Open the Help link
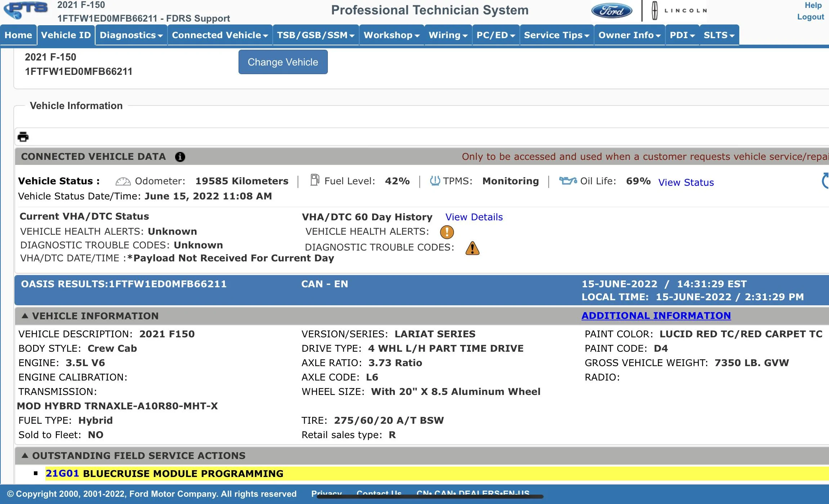 coord(813,5)
